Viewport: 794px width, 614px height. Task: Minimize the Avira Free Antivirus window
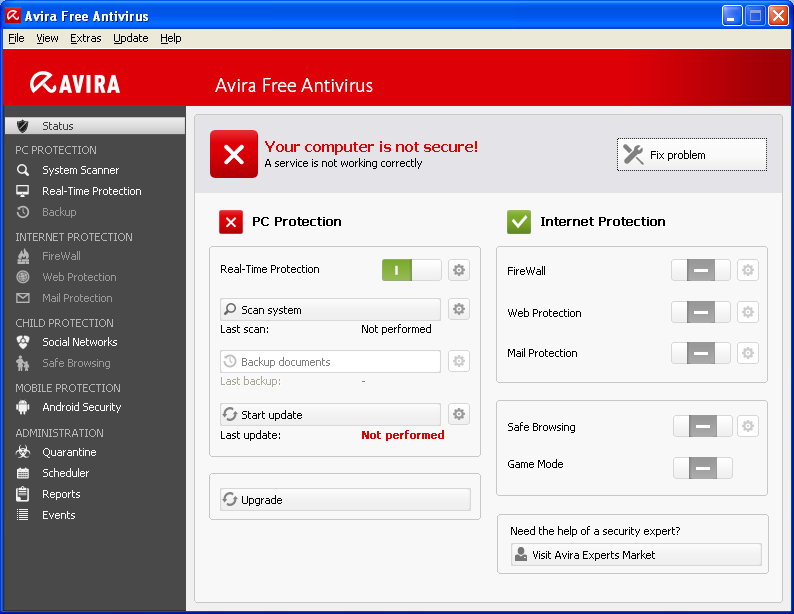click(732, 16)
